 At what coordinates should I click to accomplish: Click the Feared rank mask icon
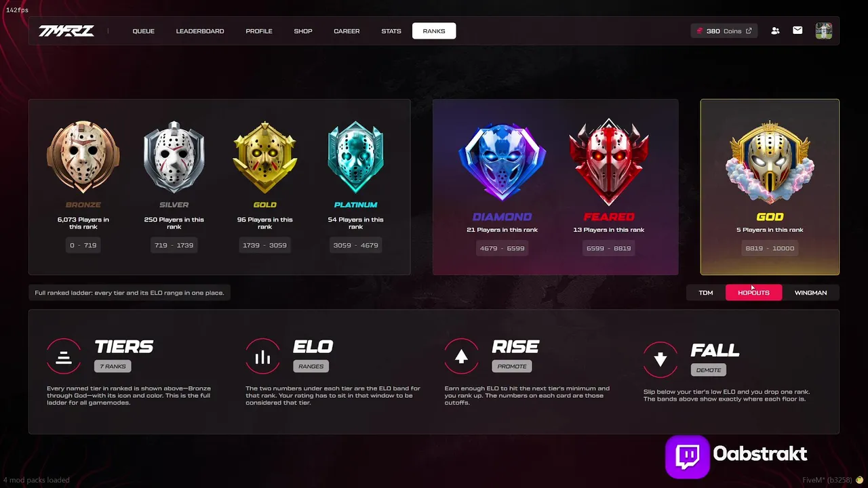tap(609, 163)
